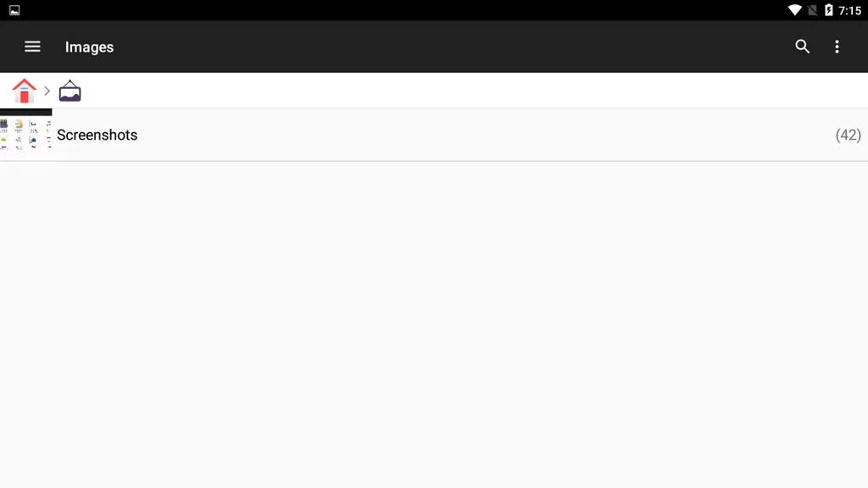
Task: Tap the Wi-Fi signal status icon
Action: tap(794, 10)
